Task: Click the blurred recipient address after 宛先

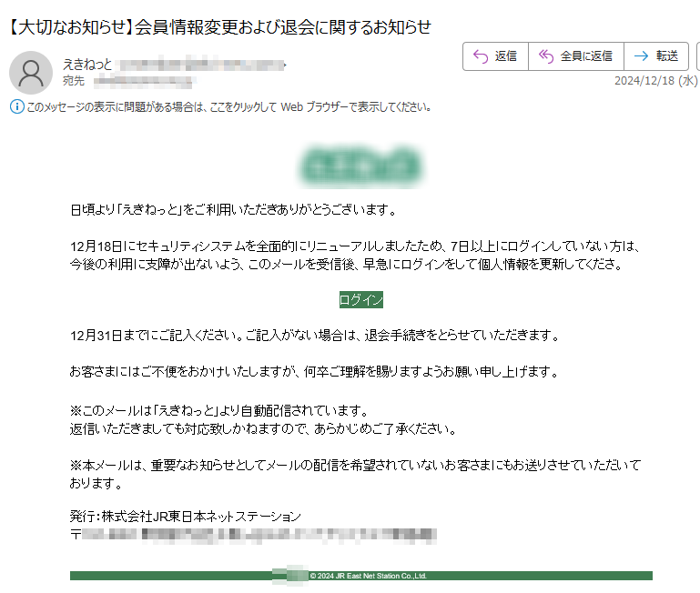Action: pos(145,81)
